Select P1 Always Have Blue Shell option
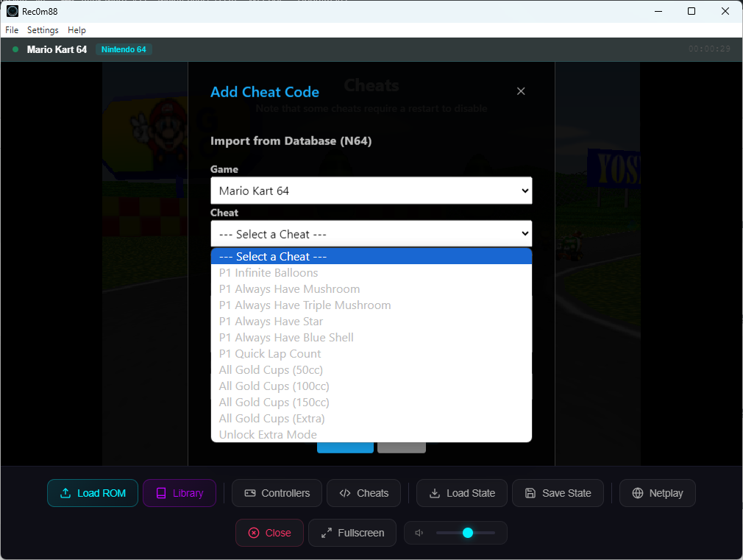Viewport: 743px width, 560px height. click(x=286, y=338)
